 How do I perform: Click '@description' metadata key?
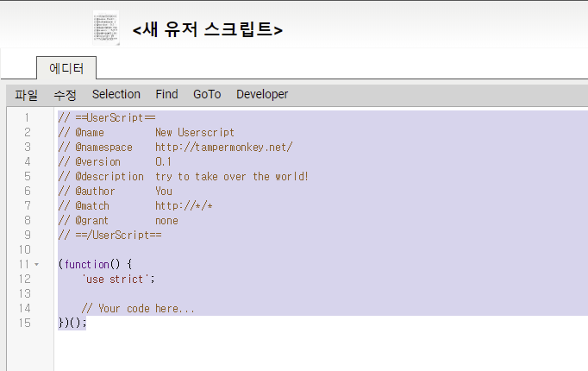coord(109,176)
